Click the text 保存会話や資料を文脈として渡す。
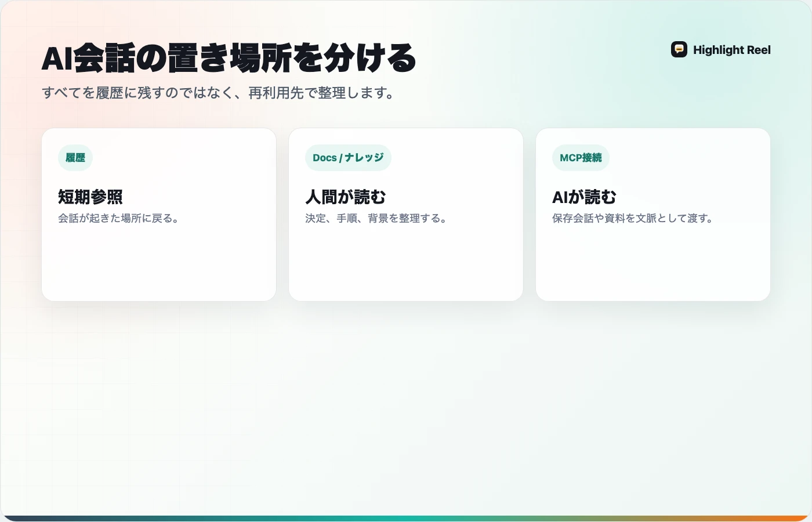This screenshot has width=812, height=522. point(633,219)
